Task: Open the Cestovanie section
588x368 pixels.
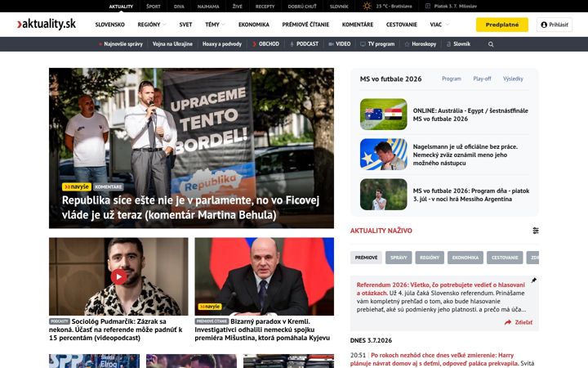Action: pos(402,25)
